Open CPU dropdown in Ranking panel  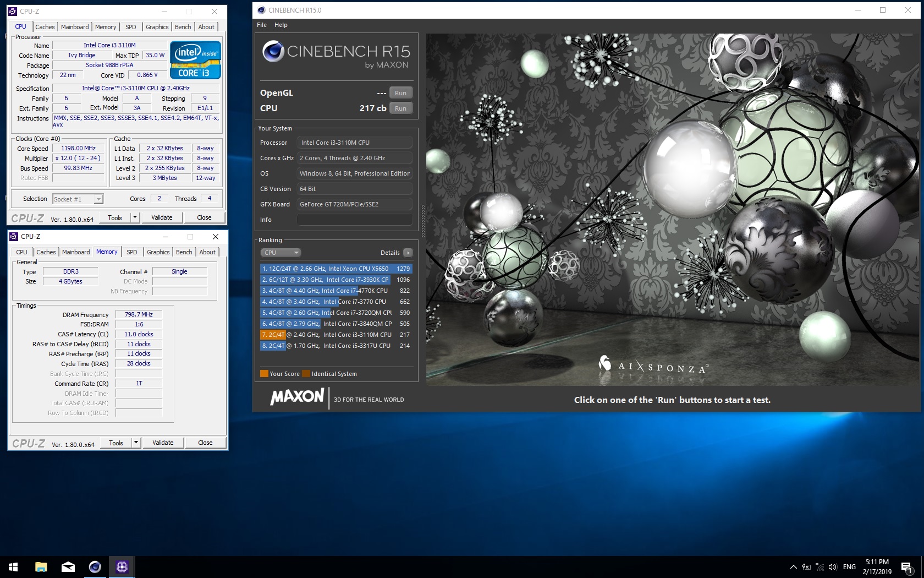pyautogui.click(x=280, y=253)
